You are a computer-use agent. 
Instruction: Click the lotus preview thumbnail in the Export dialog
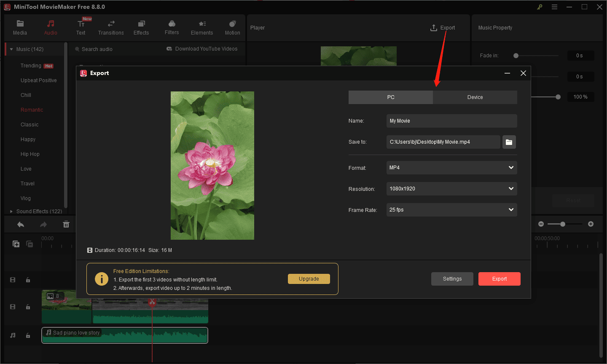pyautogui.click(x=212, y=166)
